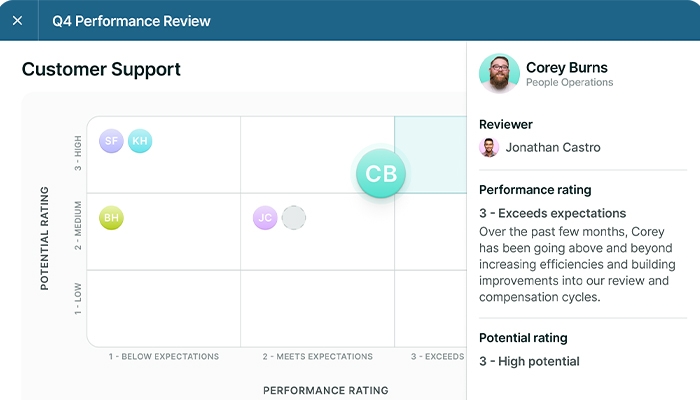Close the Q4 Performance Review window
Viewport: 700px width, 400px height.
(x=17, y=20)
